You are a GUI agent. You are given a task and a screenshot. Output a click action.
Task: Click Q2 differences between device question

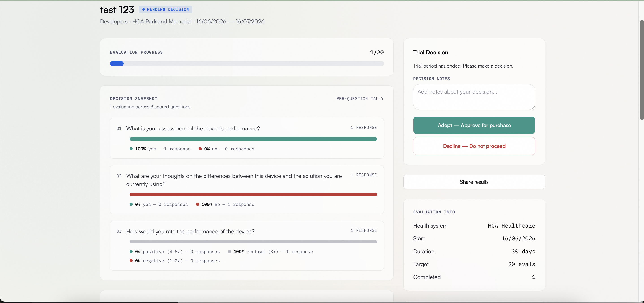(234, 180)
